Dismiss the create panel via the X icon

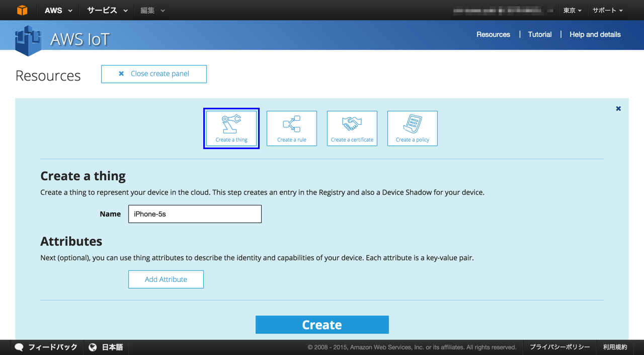tap(618, 108)
